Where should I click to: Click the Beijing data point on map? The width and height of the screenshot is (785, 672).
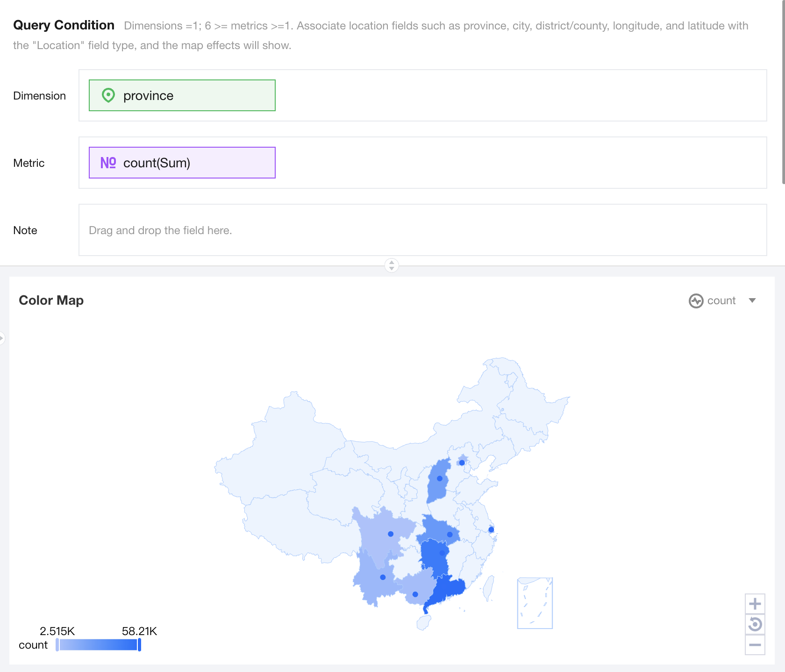point(462,463)
